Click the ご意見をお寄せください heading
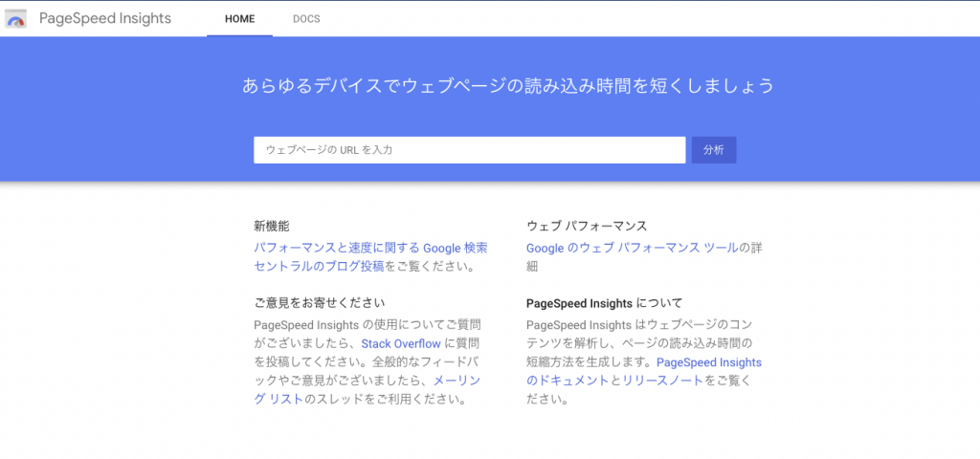The width and height of the screenshot is (980, 459). coord(320,303)
